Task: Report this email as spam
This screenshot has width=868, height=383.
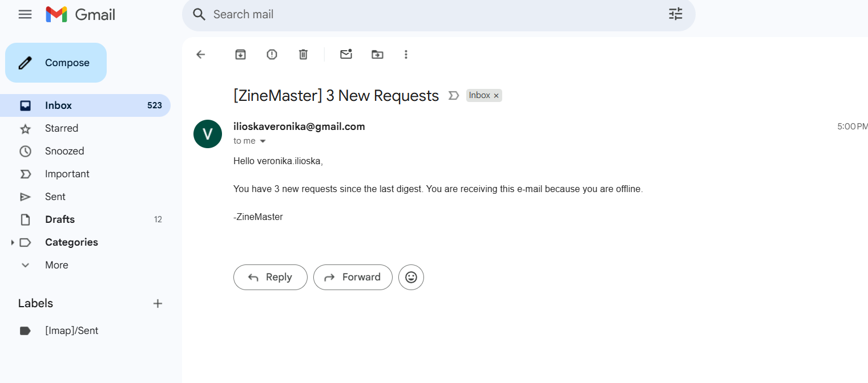Action: pos(272,54)
